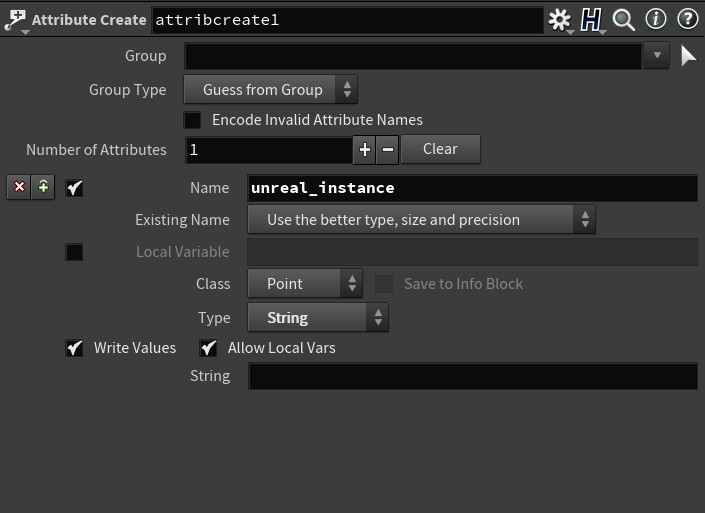Expand the Existing Name dropdown

click(421, 220)
